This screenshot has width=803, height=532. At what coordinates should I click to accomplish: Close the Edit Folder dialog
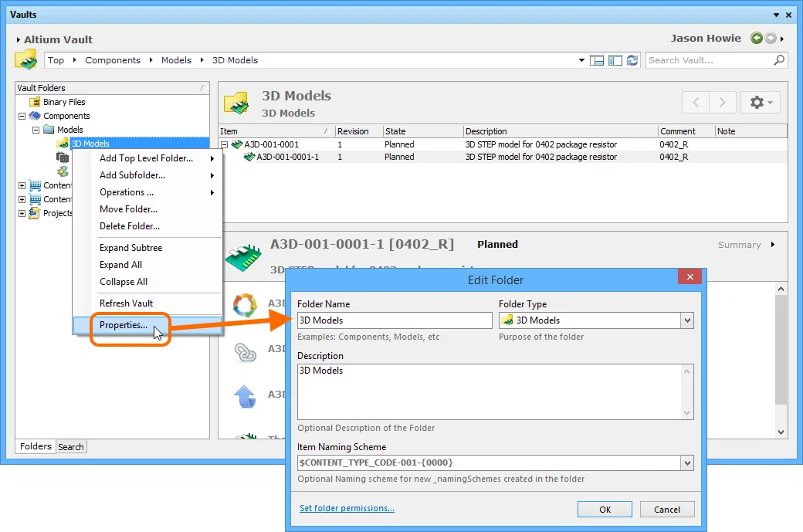[x=689, y=277]
